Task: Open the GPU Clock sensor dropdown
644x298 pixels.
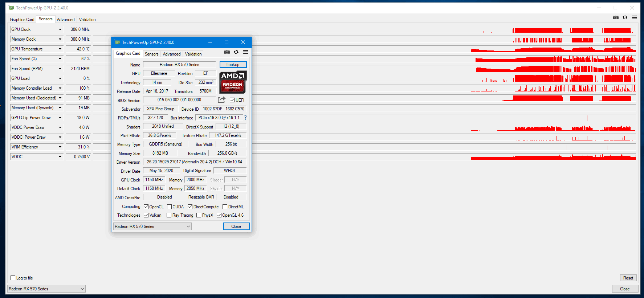Action: tap(60, 29)
